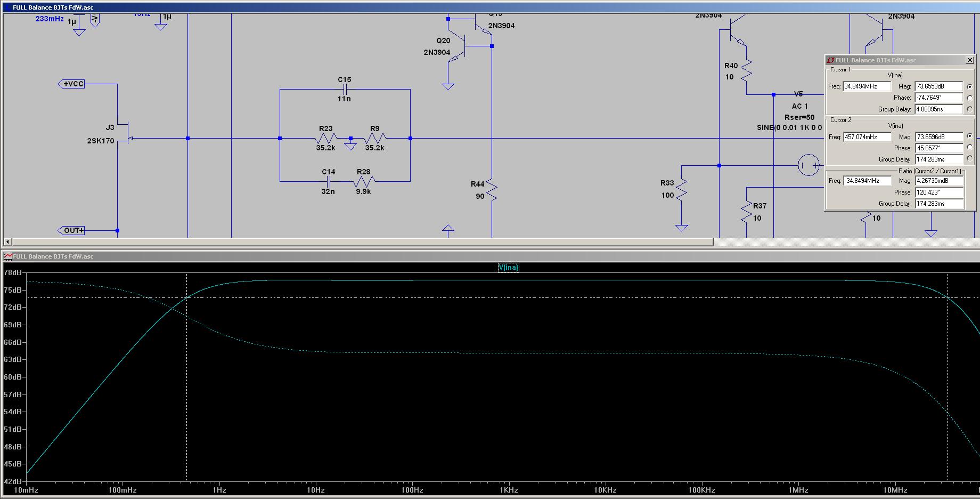Click the 10MHz frequency axis label

[x=895, y=490]
